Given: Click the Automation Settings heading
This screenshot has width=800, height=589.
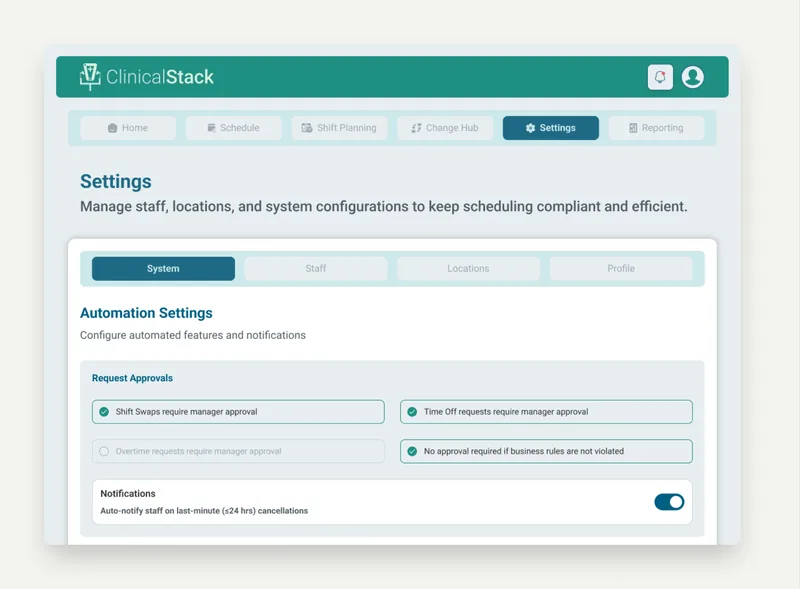Looking at the screenshot, I should click(146, 313).
